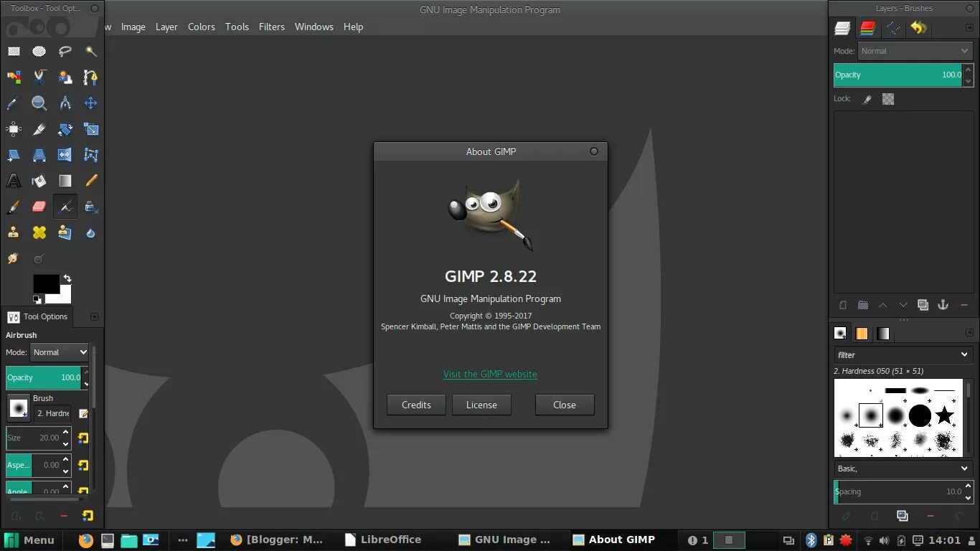Select the Select by Color tool

coord(14,77)
